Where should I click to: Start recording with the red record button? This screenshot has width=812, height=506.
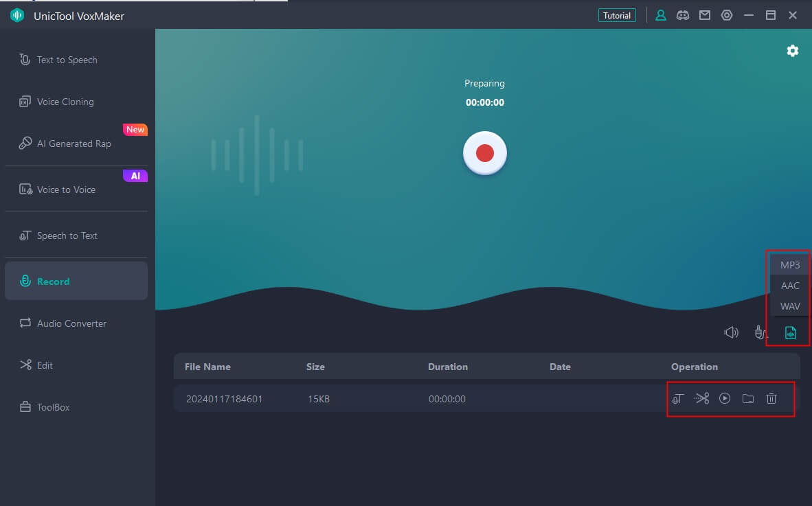coord(485,153)
